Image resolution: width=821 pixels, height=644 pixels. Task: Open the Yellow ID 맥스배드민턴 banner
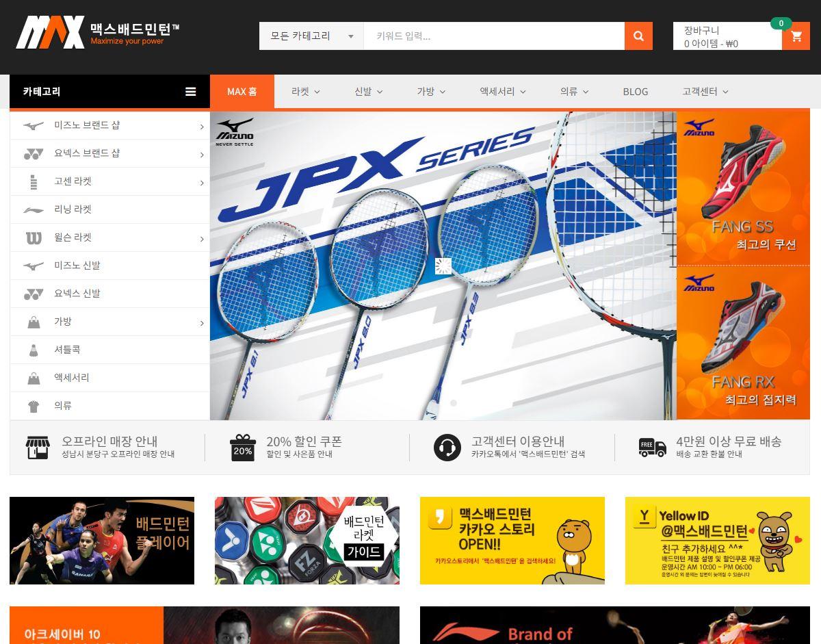pyautogui.click(x=718, y=541)
